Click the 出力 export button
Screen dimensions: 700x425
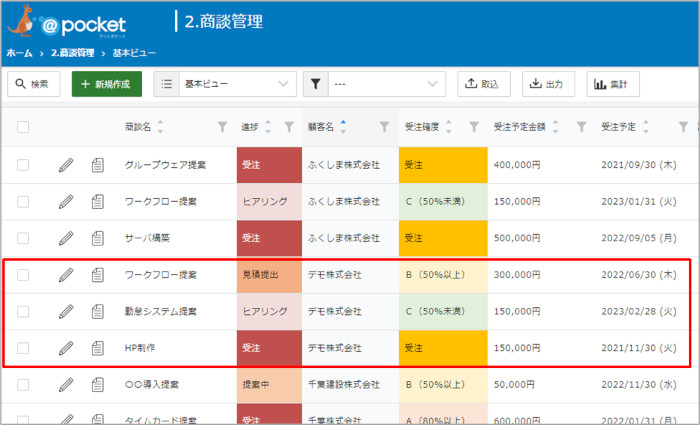tap(549, 84)
